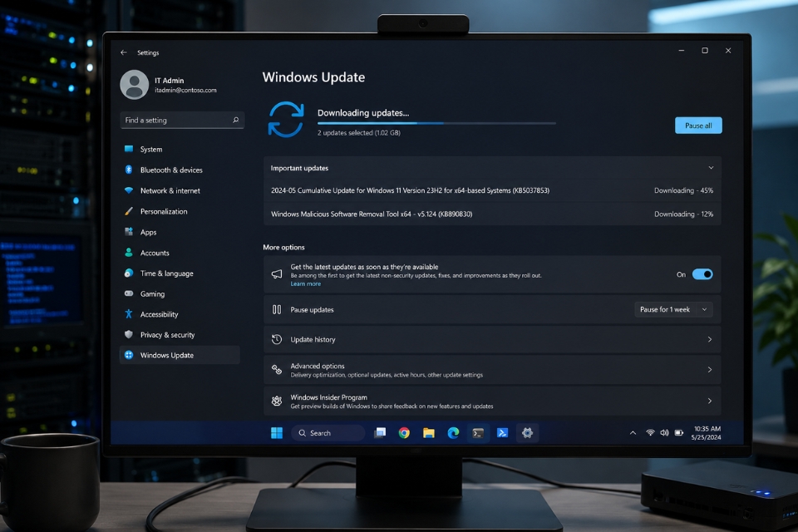Click the megaphone icon beside latest updates
Screen dimensions: 798x532
276,274
